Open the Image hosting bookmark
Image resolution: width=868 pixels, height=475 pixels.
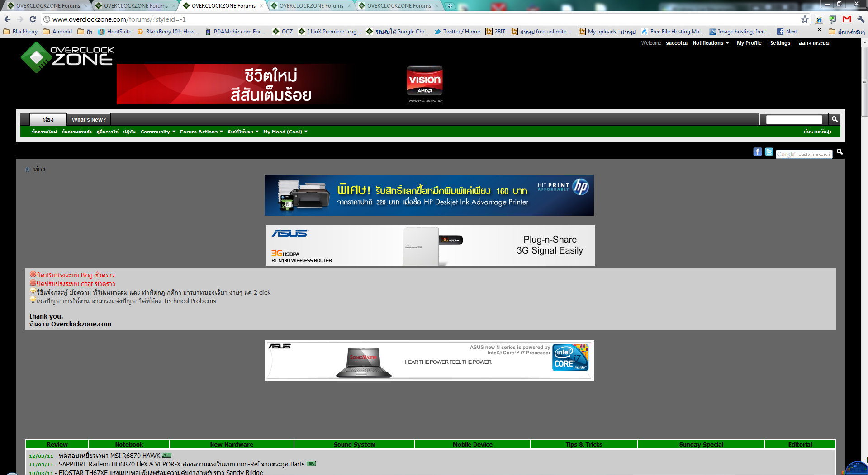click(740, 32)
